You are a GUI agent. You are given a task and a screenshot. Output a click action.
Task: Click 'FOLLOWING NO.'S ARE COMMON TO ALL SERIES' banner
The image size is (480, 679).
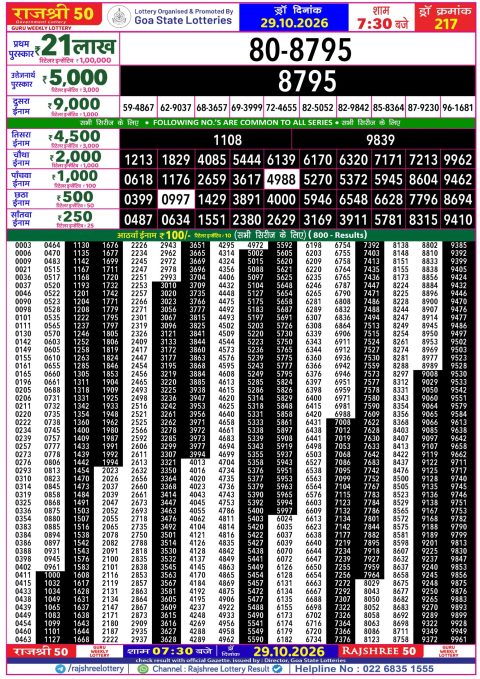coord(243,123)
